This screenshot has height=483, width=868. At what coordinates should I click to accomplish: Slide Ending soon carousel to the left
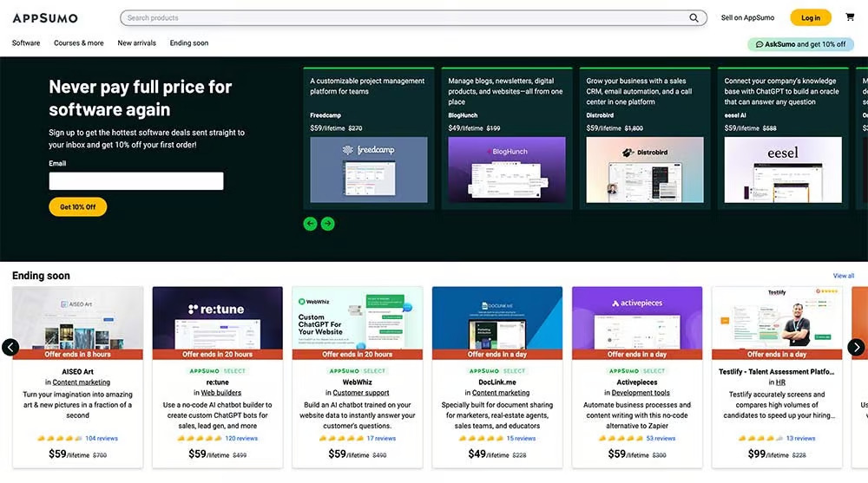pos(10,347)
